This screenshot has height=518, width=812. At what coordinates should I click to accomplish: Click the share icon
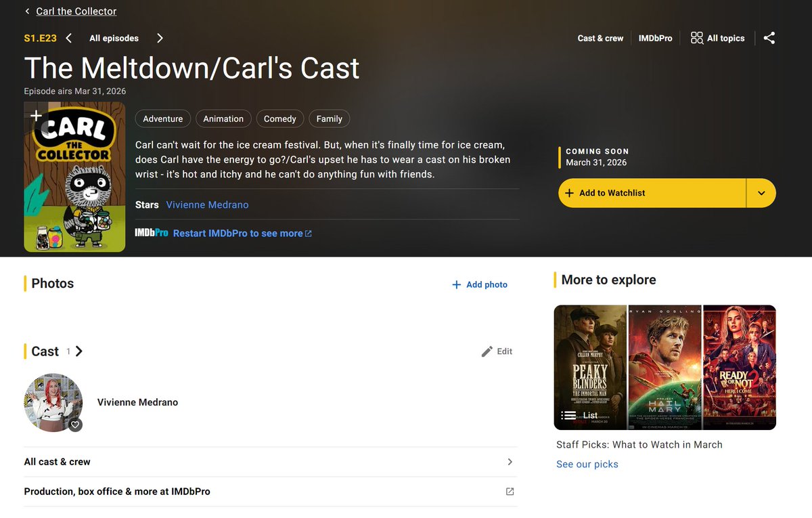click(x=769, y=38)
